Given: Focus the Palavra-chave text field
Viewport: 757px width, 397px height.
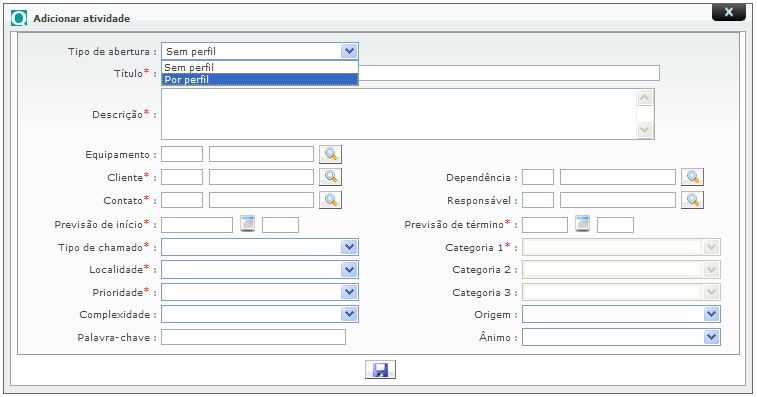Looking at the screenshot, I should [x=253, y=337].
